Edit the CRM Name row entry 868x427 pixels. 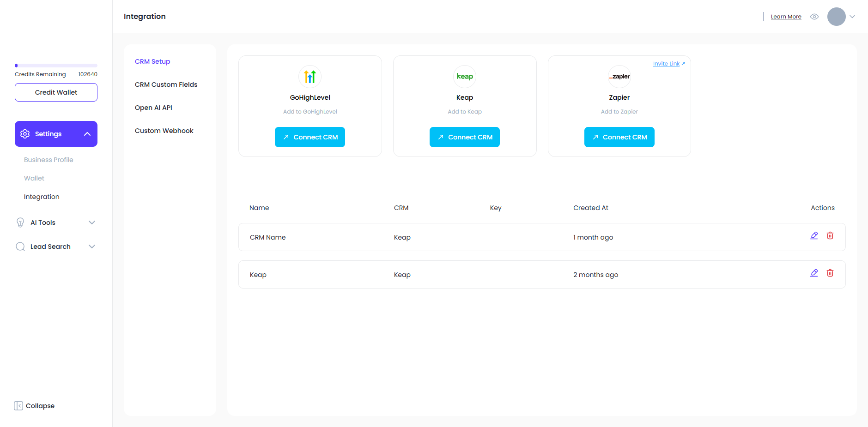click(814, 235)
